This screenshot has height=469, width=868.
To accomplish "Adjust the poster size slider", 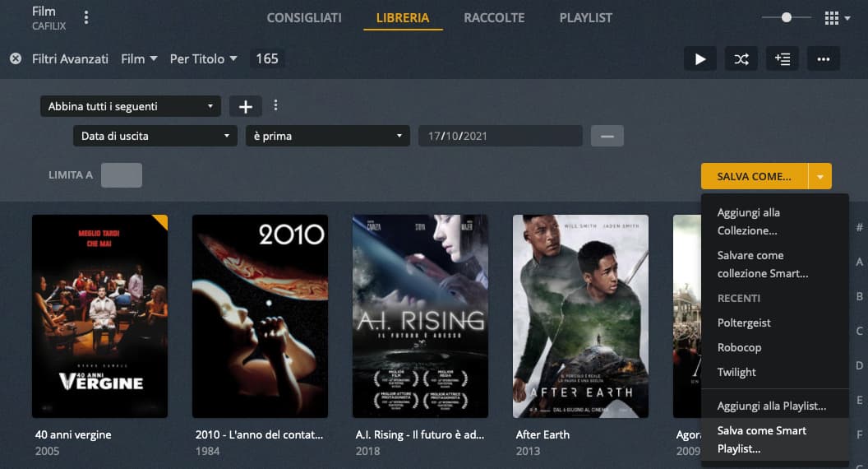I will (x=786, y=18).
